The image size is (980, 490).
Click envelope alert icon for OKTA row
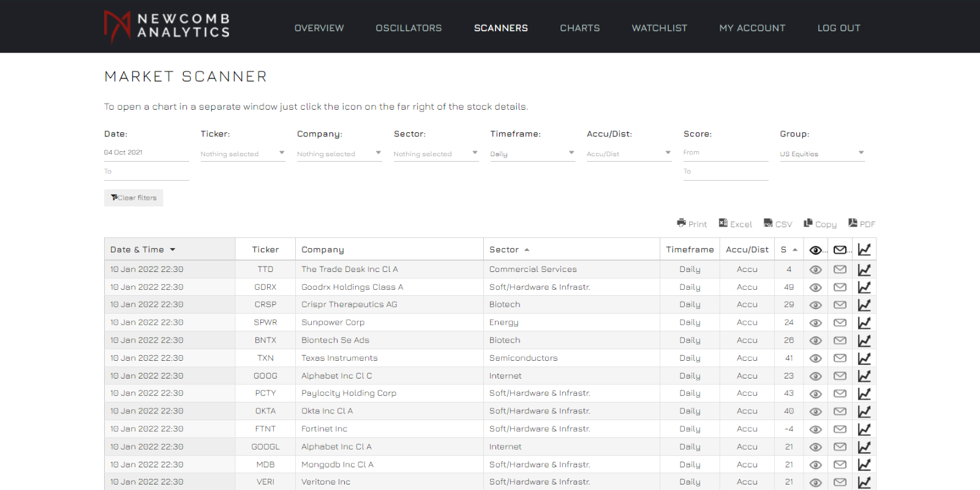click(840, 412)
